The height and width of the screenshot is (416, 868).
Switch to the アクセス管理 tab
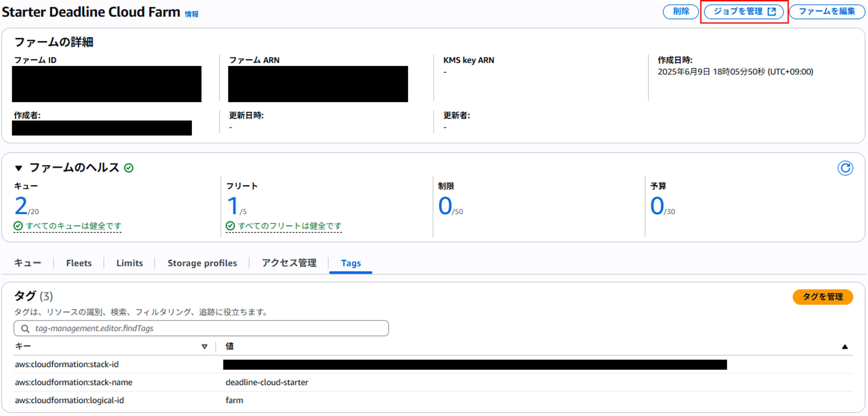coord(289,263)
